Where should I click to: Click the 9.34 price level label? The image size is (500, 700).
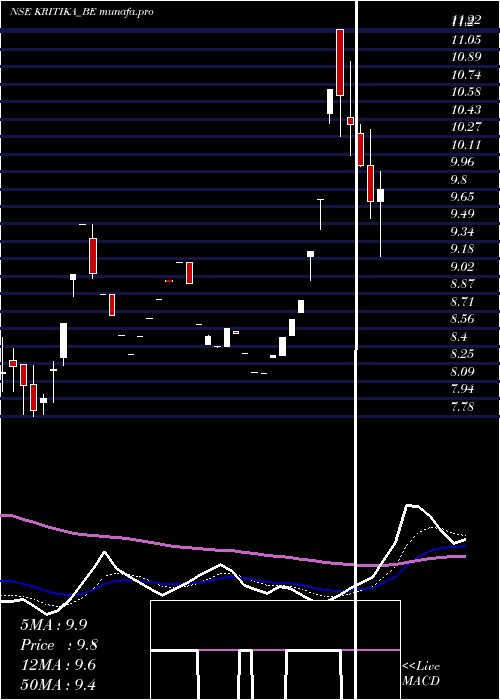[463, 232]
